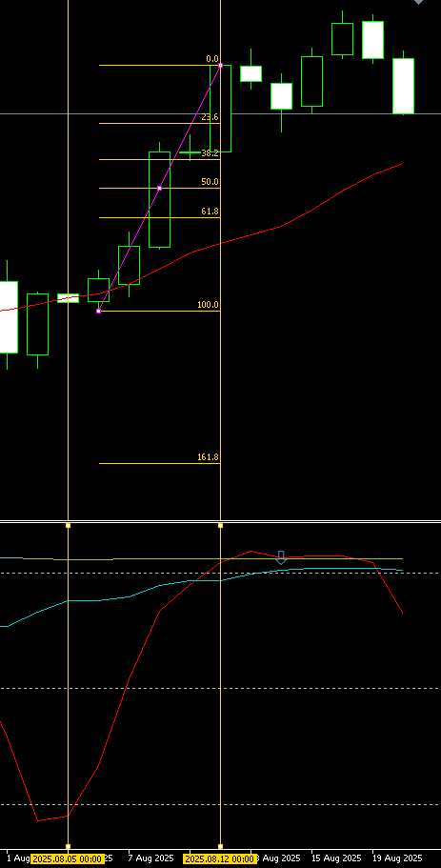The width and height of the screenshot is (441, 868).
Task: Click the 19 Aug 2025 time axis label
Action: pos(398,858)
